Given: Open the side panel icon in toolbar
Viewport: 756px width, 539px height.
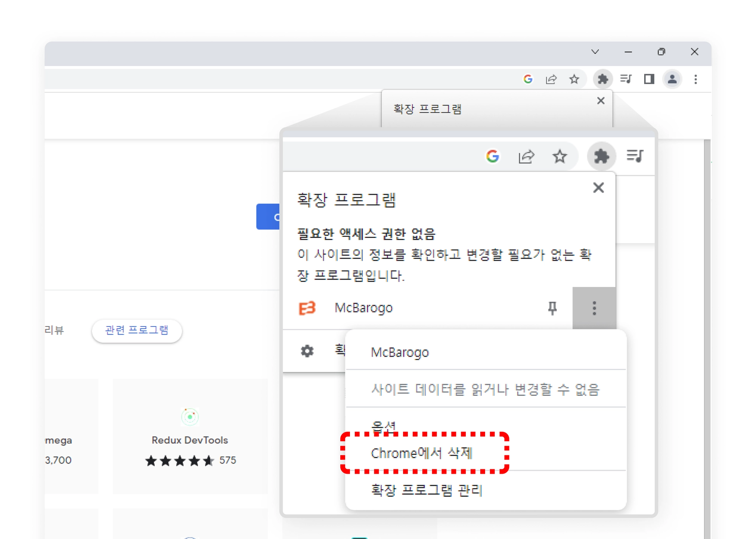Looking at the screenshot, I should [649, 79].
